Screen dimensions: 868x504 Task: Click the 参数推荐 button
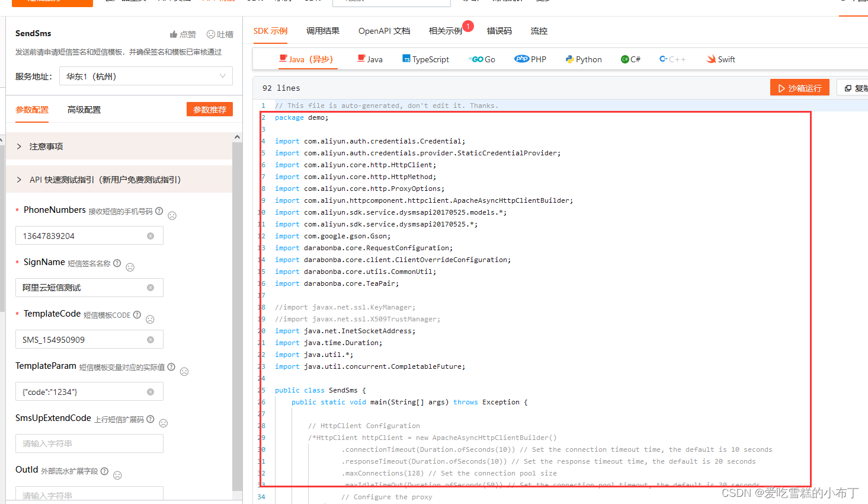(x=210, y=109)
